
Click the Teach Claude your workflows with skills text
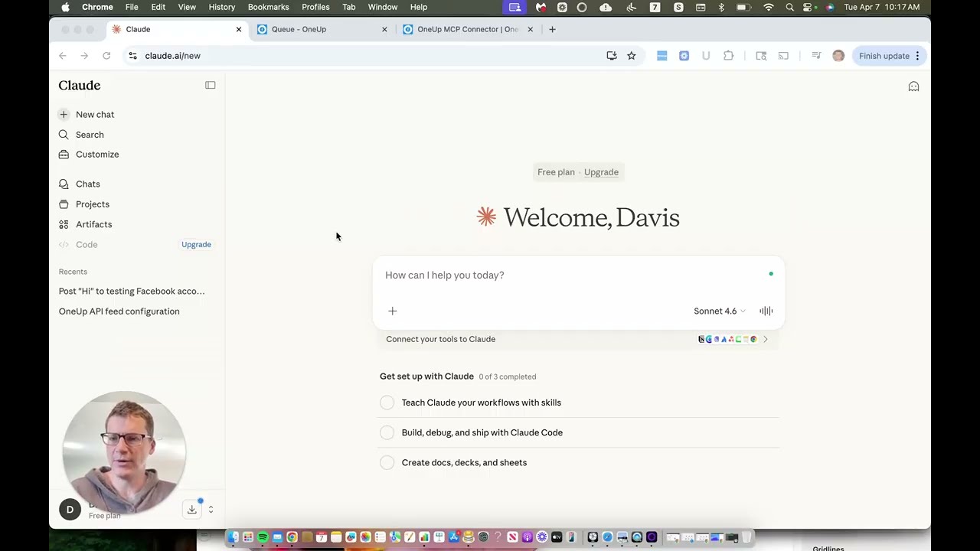click(482, 403)
